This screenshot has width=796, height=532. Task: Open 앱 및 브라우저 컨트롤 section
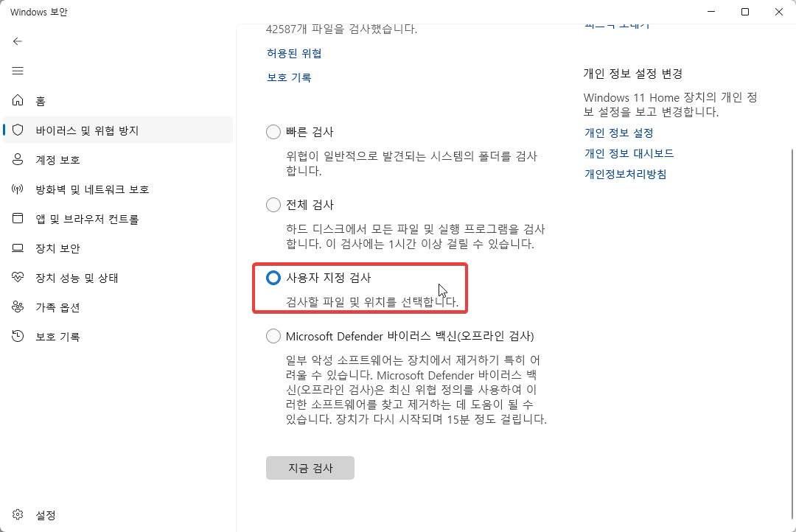click(88, 218)
